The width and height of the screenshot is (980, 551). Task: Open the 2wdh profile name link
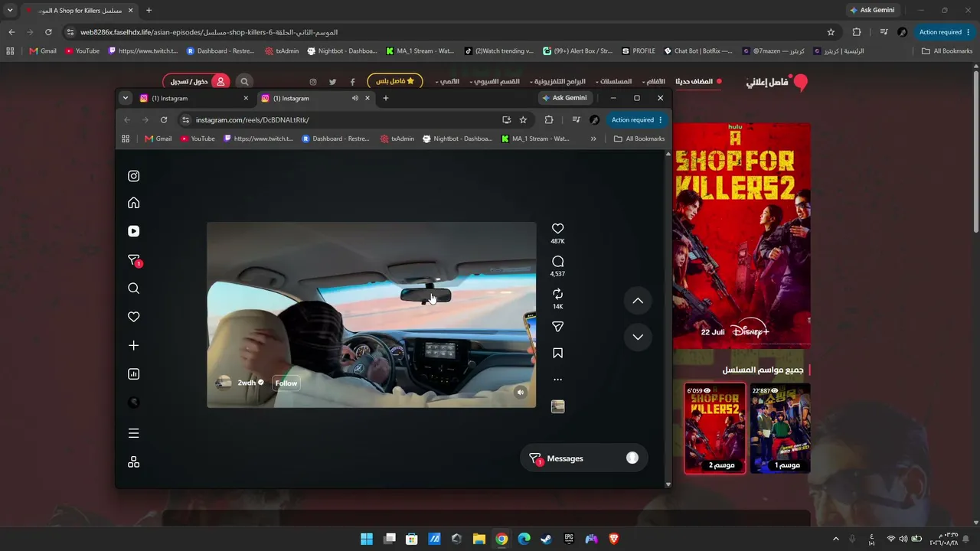247,383
